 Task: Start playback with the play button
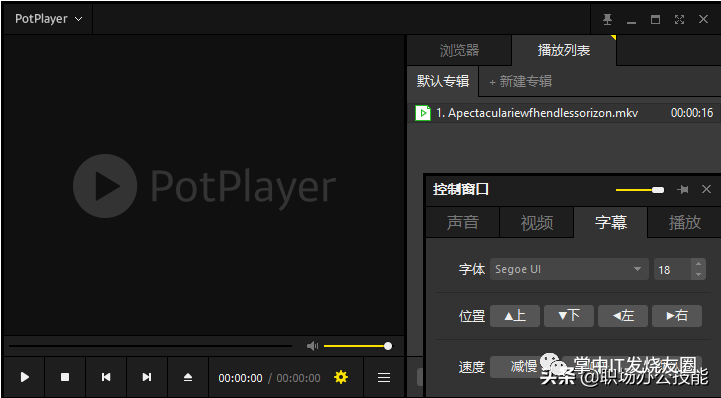click(24, 377)
